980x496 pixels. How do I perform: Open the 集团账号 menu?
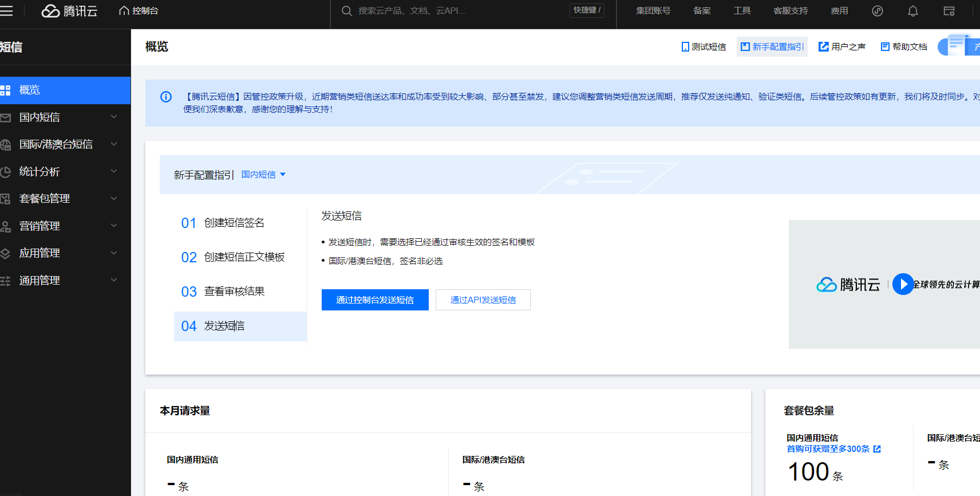653,11
